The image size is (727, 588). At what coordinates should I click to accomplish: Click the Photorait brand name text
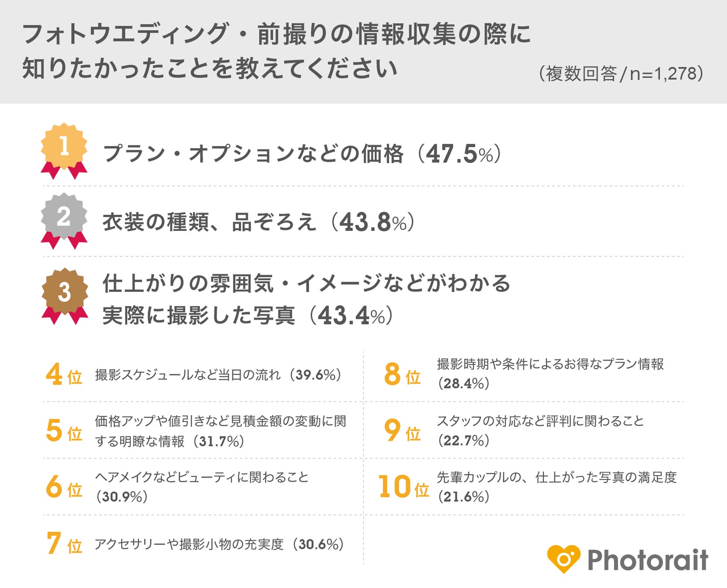tap(648, 560)
